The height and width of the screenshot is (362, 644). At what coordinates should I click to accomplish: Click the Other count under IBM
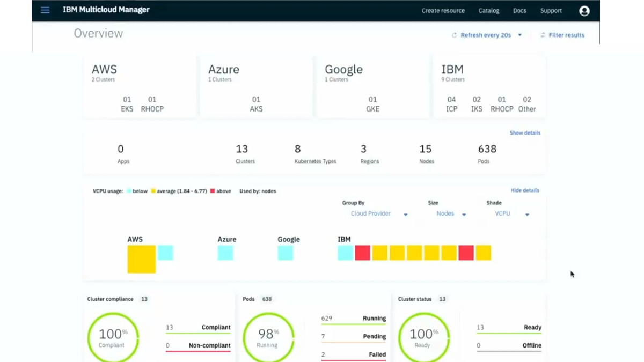pos(527,104)
